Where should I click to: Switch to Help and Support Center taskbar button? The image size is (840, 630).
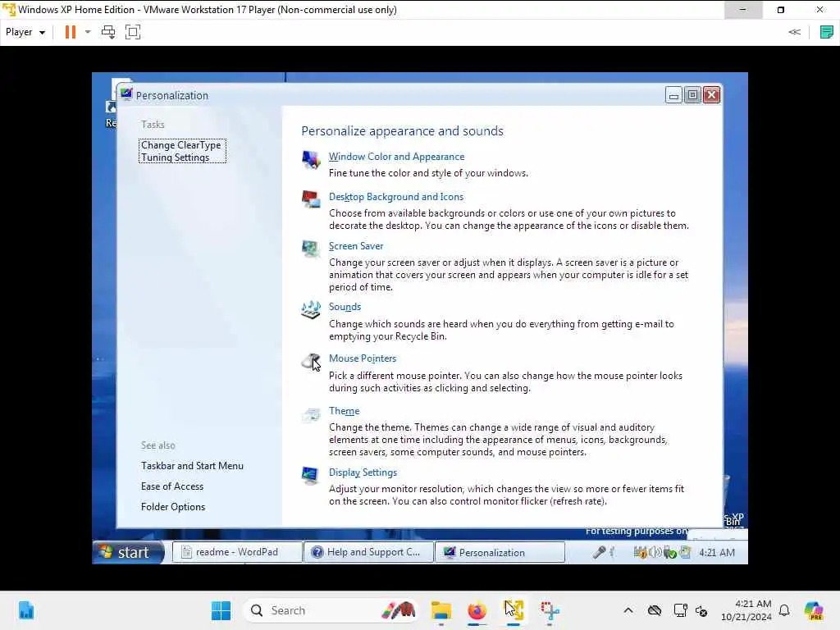(368, 552)
